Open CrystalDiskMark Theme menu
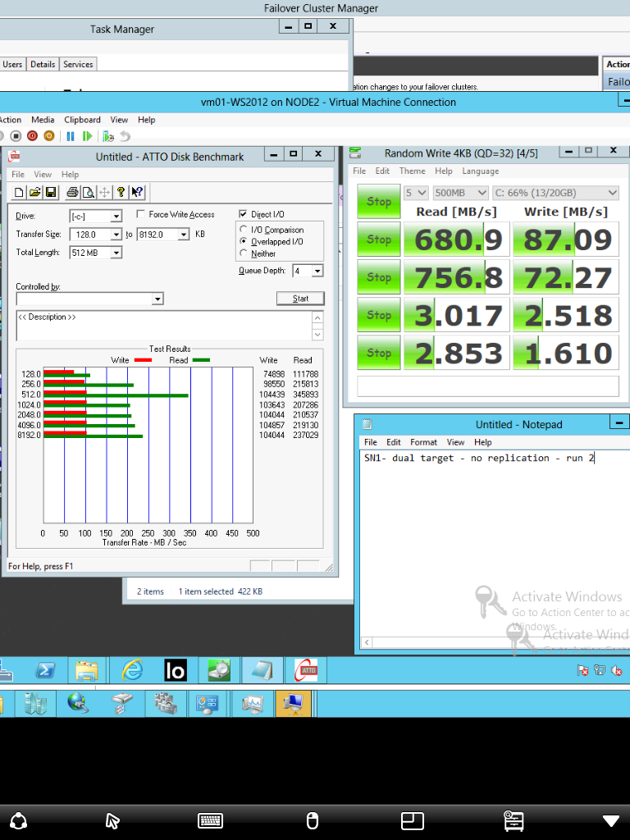This screenshot has width=630, height=840. pos(412,171)
